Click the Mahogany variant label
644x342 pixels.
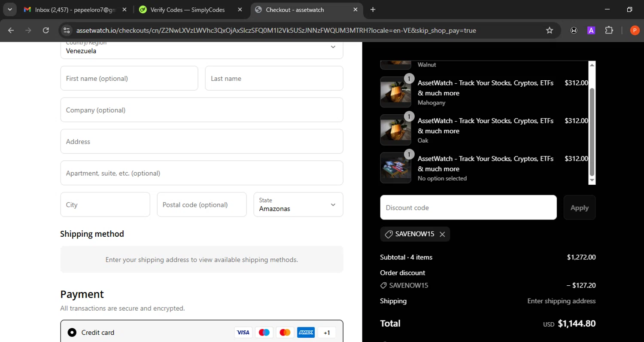[x=431, y=103]
